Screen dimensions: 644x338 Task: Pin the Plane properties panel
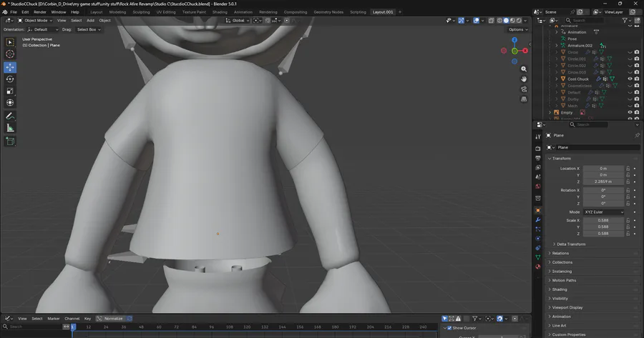pyautogui.click(x=637, y=135)
